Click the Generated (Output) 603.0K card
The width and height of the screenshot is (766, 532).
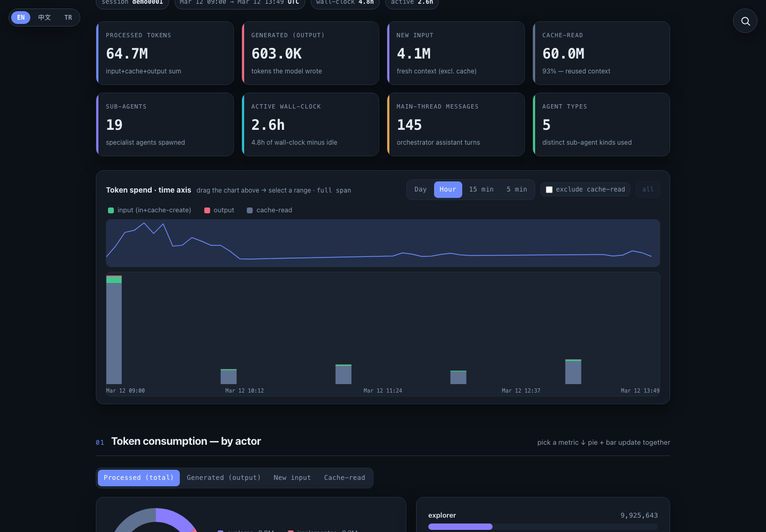point(310,53)
